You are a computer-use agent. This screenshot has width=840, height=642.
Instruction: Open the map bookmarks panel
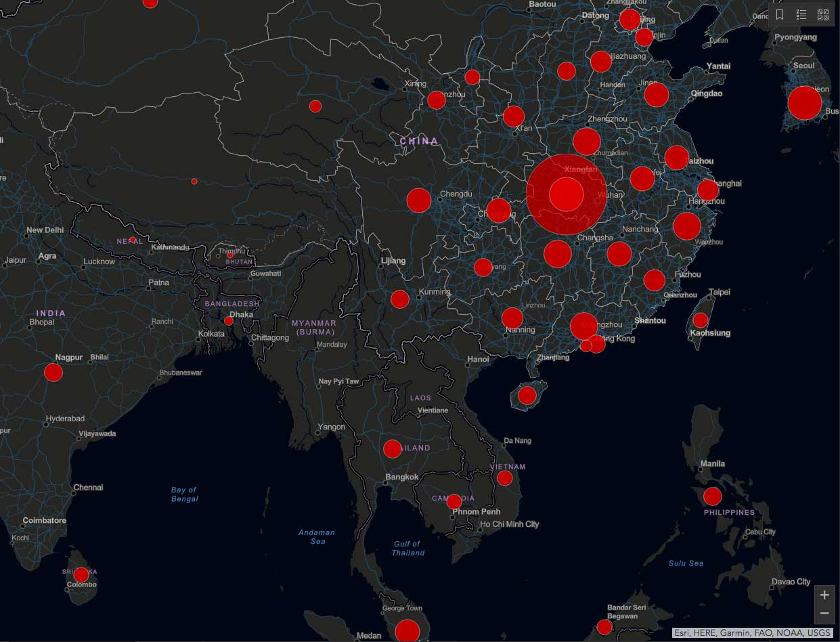[x=780, y=14]
